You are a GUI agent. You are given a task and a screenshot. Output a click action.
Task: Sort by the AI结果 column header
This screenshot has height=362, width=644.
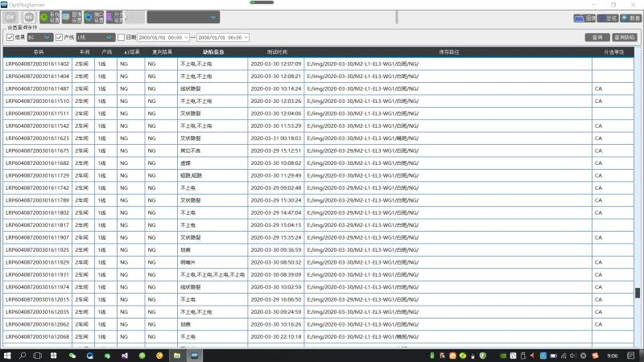pyautogui.click(x=132, y=52)
